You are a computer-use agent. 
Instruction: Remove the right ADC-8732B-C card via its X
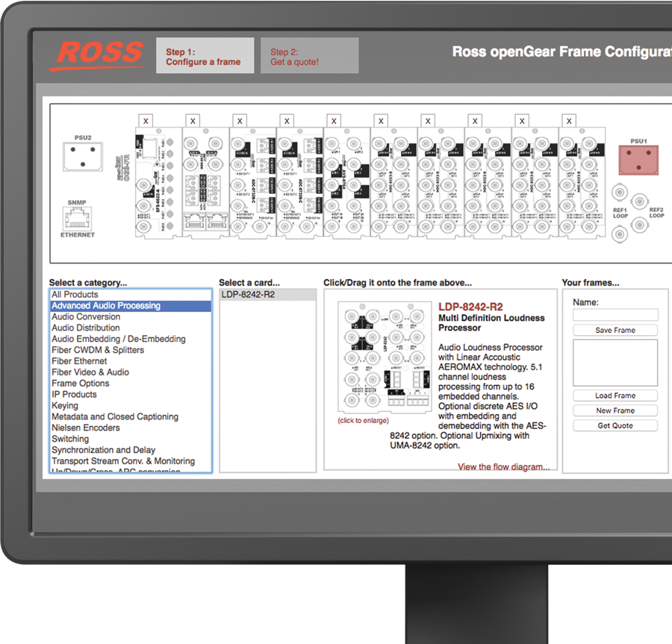tap(287, 121)
